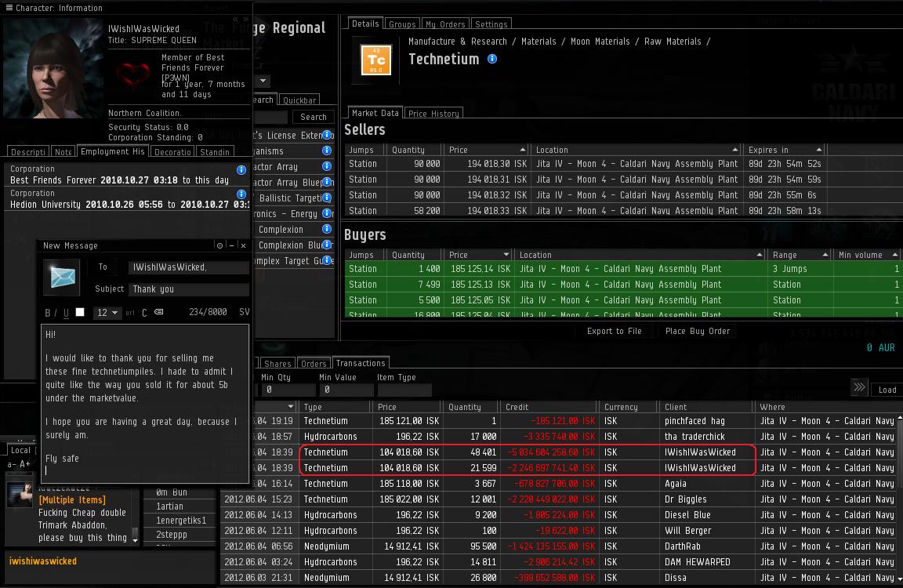Open info icon beside Ballistic Targeting item
The image size is (903, 588).
click(x=327, y=198)
